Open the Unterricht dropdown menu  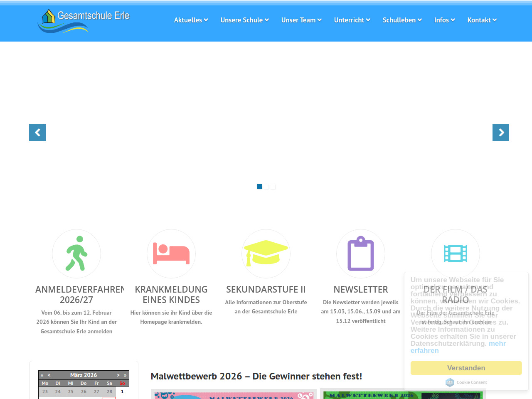pos(352,20)
